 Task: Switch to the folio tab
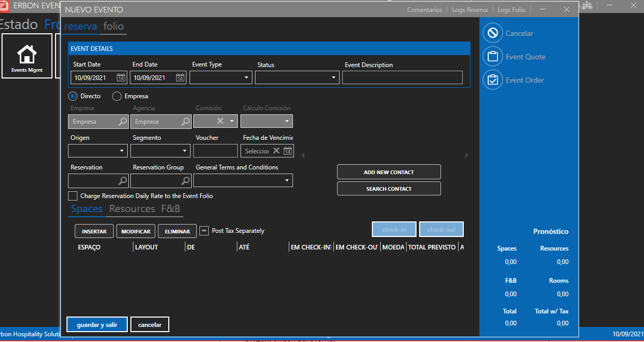pos(113,27)
